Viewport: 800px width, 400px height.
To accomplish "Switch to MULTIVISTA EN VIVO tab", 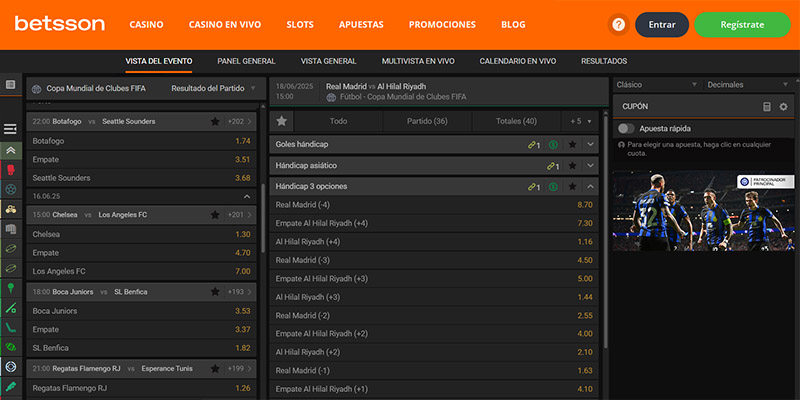I will 418,61.
